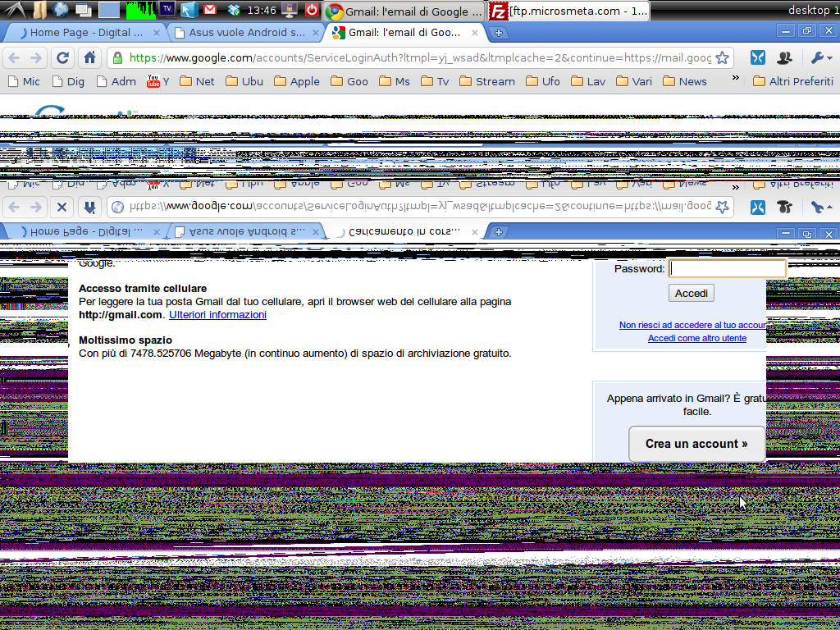Viewport: 840px width, 630px height.
Task: Open the 'Altri Preferiti' bookmarks folder
Action: point(793,81)
